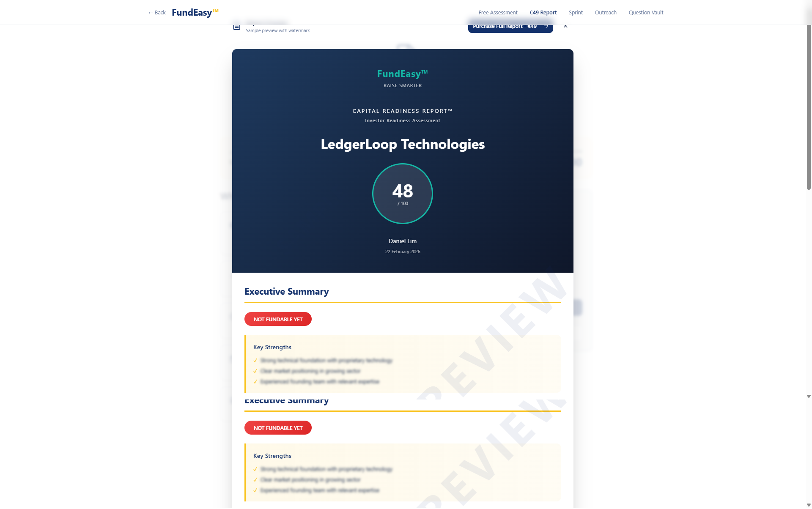
Task: Click the 22 February 2026 date text
Action: click(x=402, y=252)
